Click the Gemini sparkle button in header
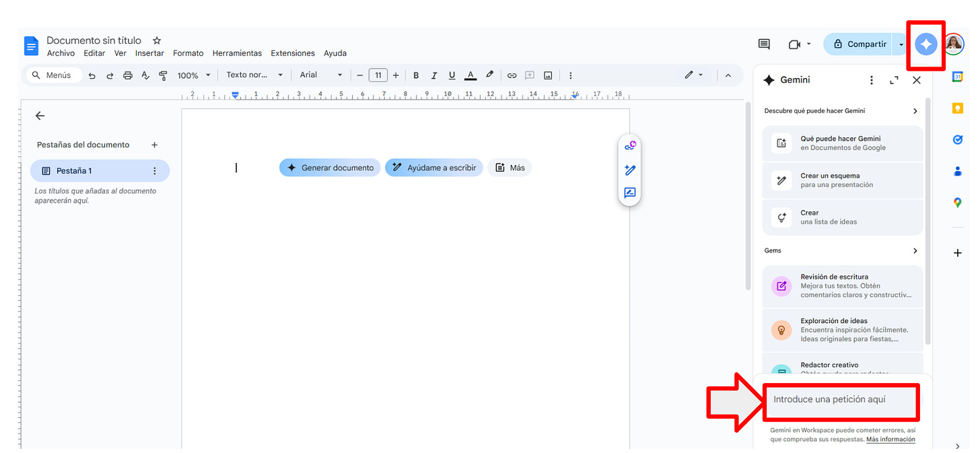Image resolution: width=980 pixels, height=453 pixels. [x=926, y=44]
